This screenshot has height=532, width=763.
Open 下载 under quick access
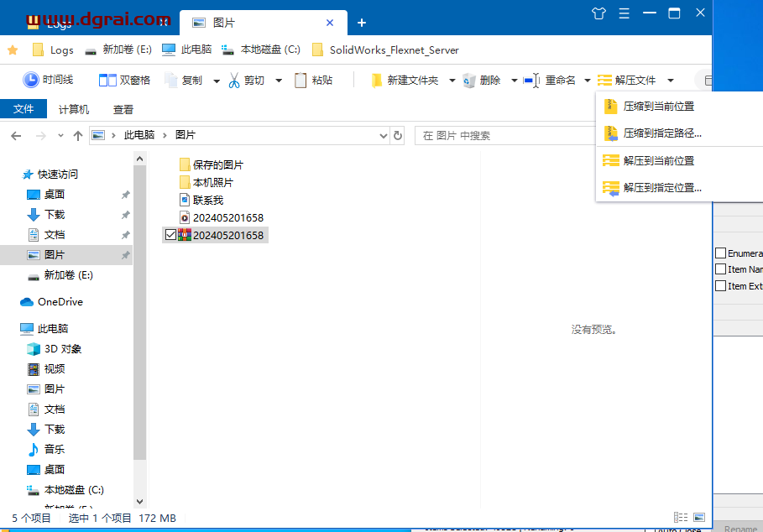tap(45, 215)
